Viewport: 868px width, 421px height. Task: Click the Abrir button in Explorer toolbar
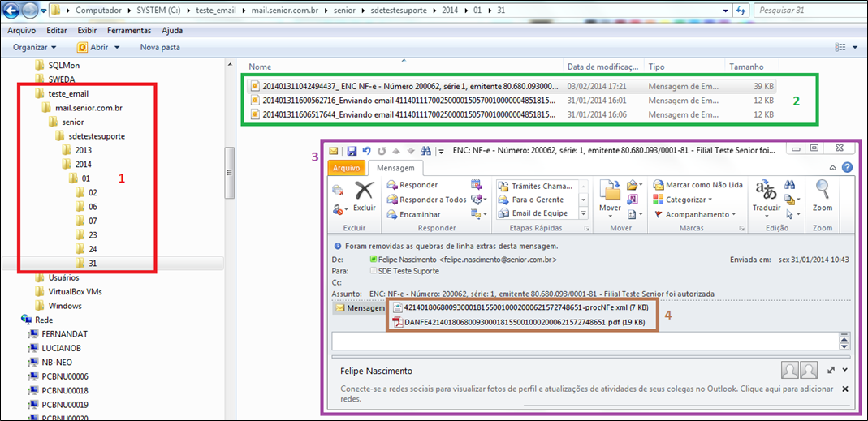tap(93, 48)
